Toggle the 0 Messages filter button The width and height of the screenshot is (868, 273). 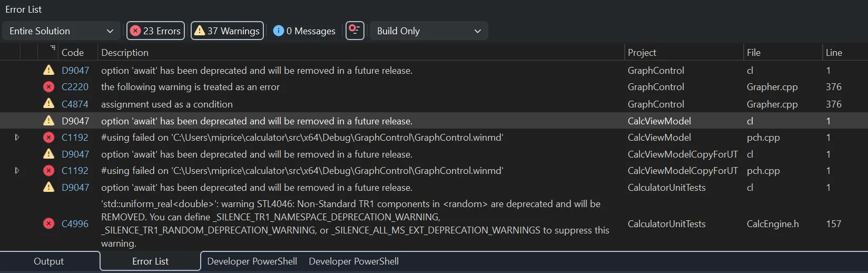[304, 31]
